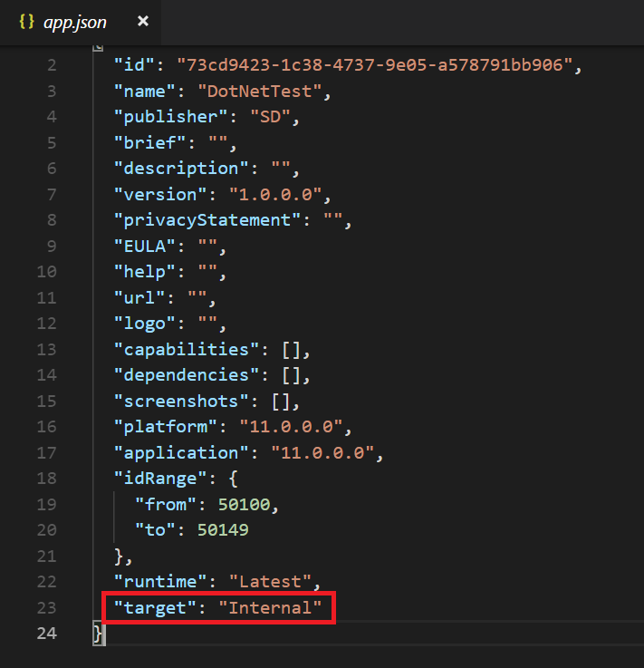The width and height of the screenshot is (644, 668).
Task: Click the "SD" publisher value
Action: (270, 117)
